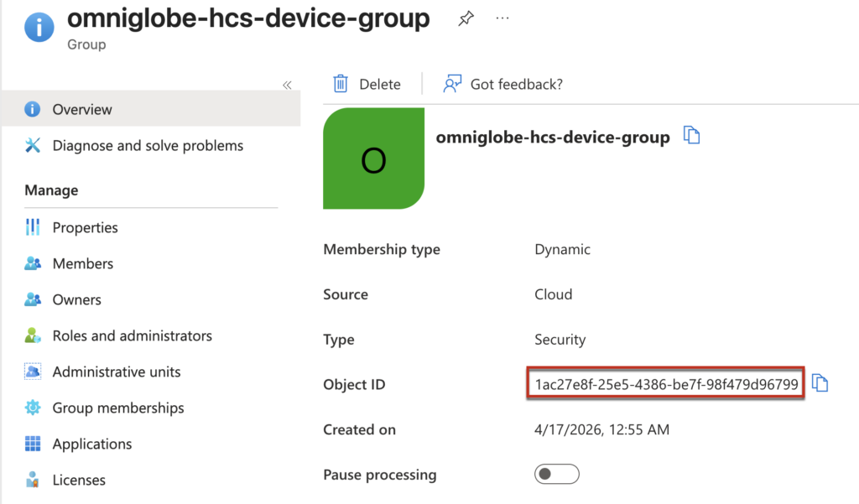
Task: Toggle the Pause processing switch
Action: [557, 475]
